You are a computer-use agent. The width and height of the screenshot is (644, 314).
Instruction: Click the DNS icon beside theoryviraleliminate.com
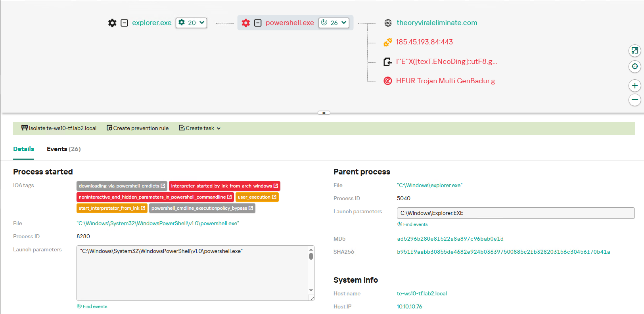tap(388, 23)
